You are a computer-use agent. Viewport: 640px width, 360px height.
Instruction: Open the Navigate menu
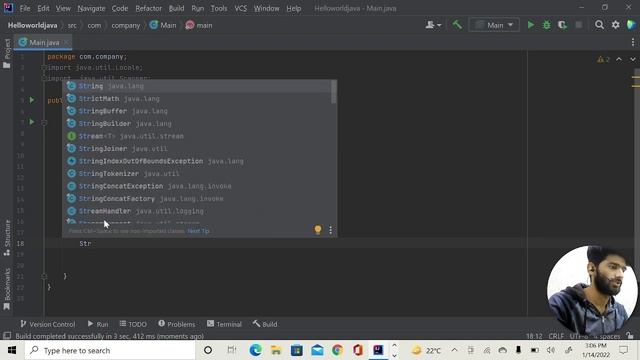tap(91, 8)
